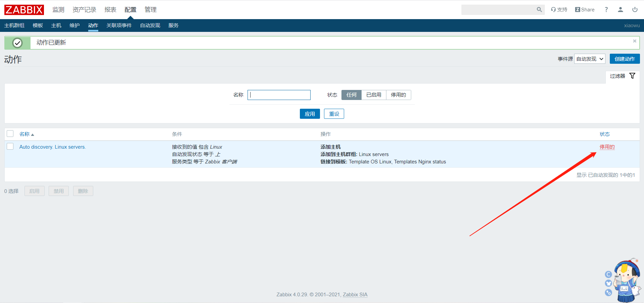644x303 pixels.
Task: Select the 已启用 status filter option
Action: click(374, 95)
